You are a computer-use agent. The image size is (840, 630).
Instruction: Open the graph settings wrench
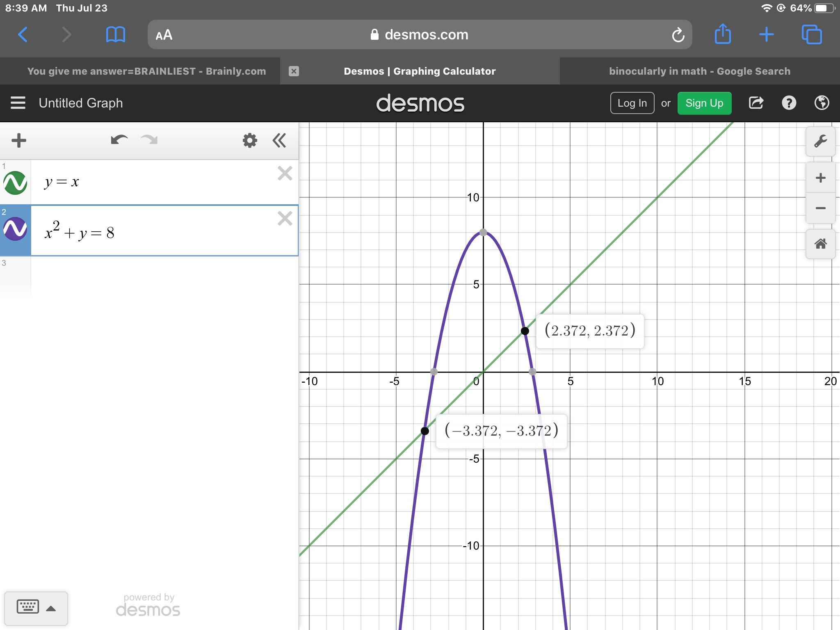(x=820, y=142)
